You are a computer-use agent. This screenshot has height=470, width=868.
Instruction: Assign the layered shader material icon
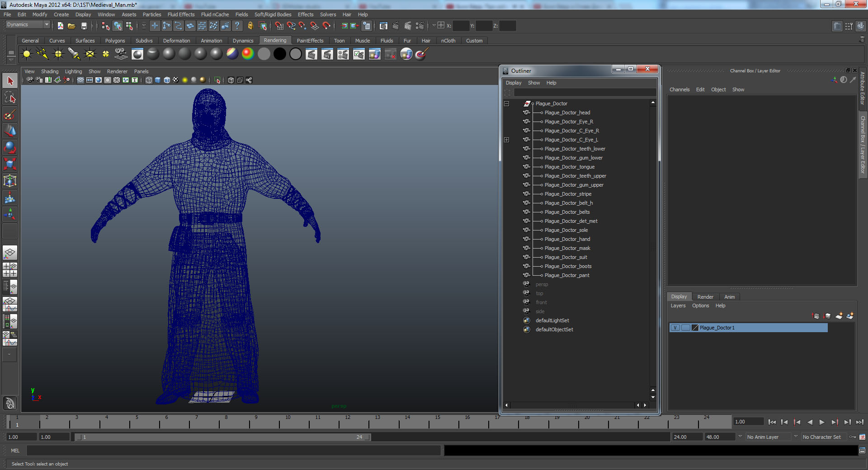(x=232, y=54)
